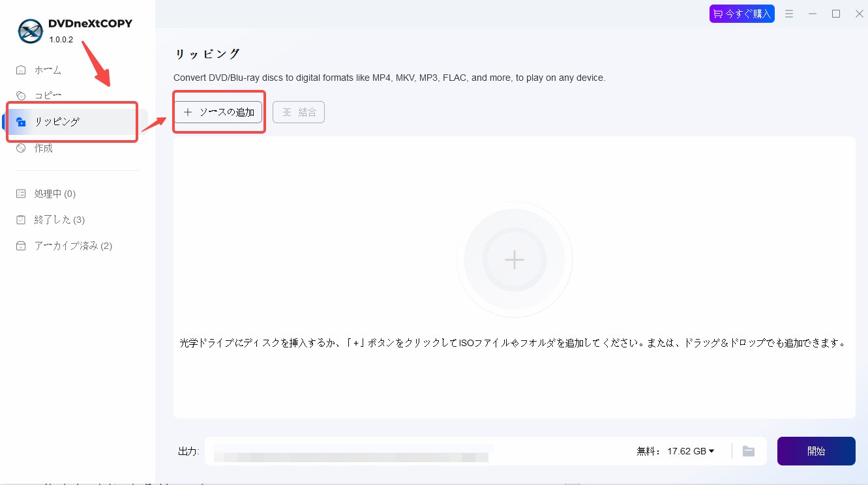Click the 出力: label
This screenshot has width=868, height=485.
point(188,451)
